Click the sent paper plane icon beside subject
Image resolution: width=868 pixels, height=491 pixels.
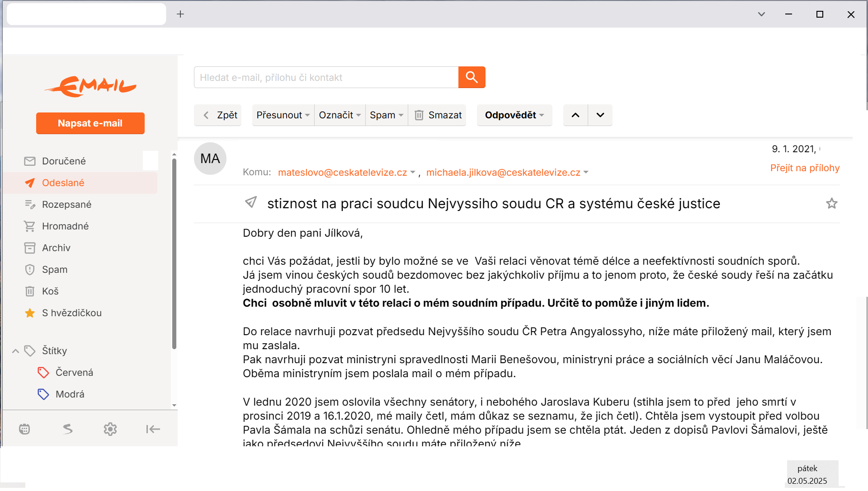(x=251, y=202)
